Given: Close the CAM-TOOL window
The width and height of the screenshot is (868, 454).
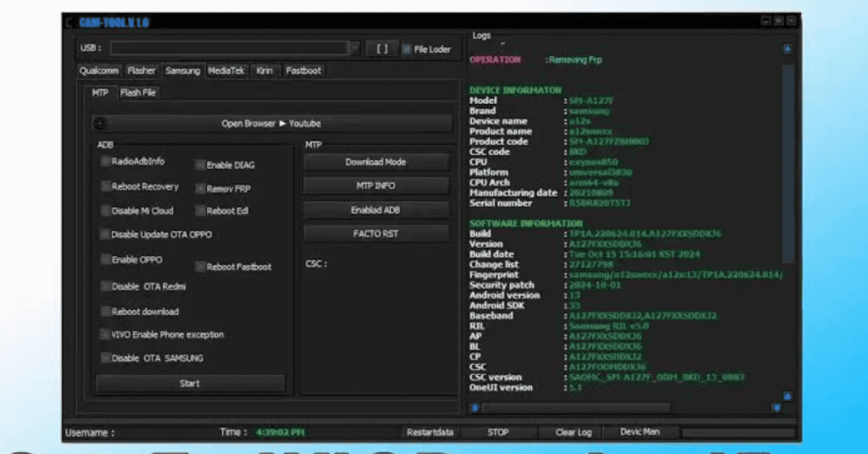Looking at the screenshot, I should point(792,21).
